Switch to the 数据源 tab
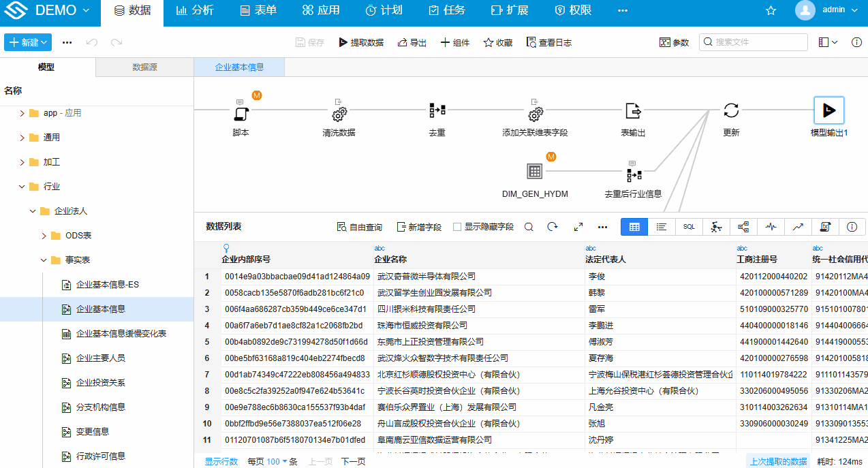This screenshot has height=468, width=868. pos(143,67)
